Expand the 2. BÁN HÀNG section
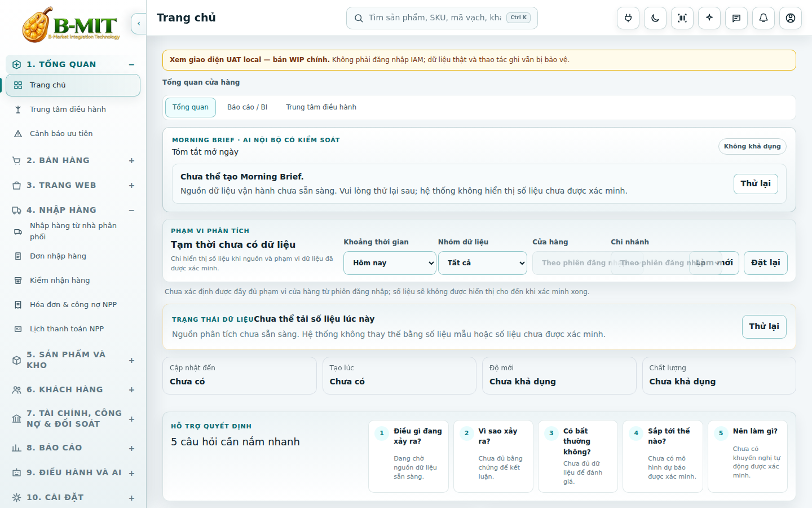 click(73, 160)
